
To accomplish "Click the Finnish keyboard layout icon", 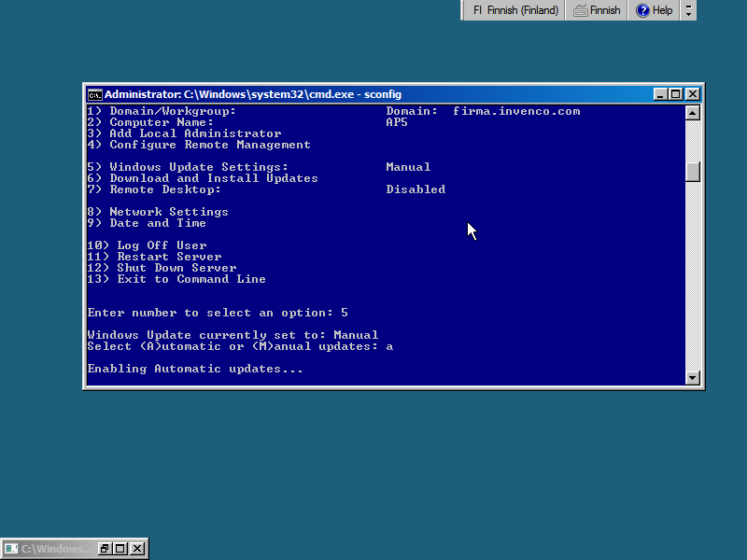I will [x=581, y=10].
